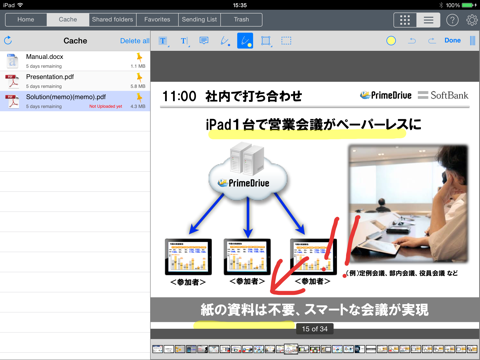
Task: Open the help question mark
Action: [x=452, y=20]
